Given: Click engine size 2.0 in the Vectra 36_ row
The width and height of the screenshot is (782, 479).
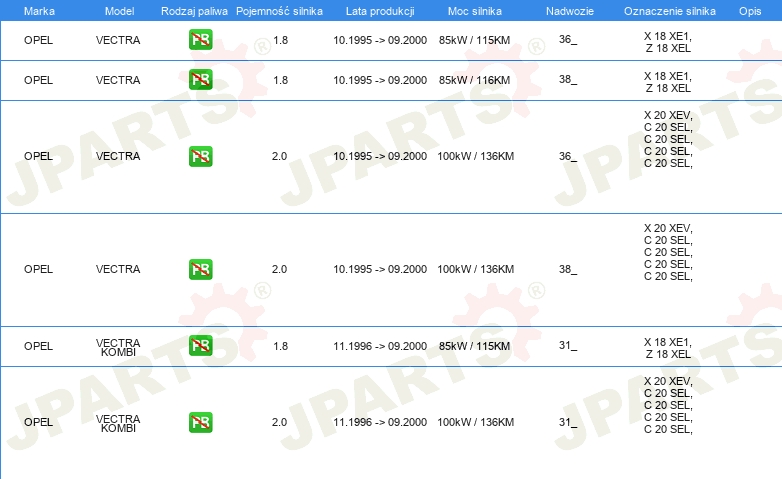Looking at the screenshot, I should coord(279,156).
